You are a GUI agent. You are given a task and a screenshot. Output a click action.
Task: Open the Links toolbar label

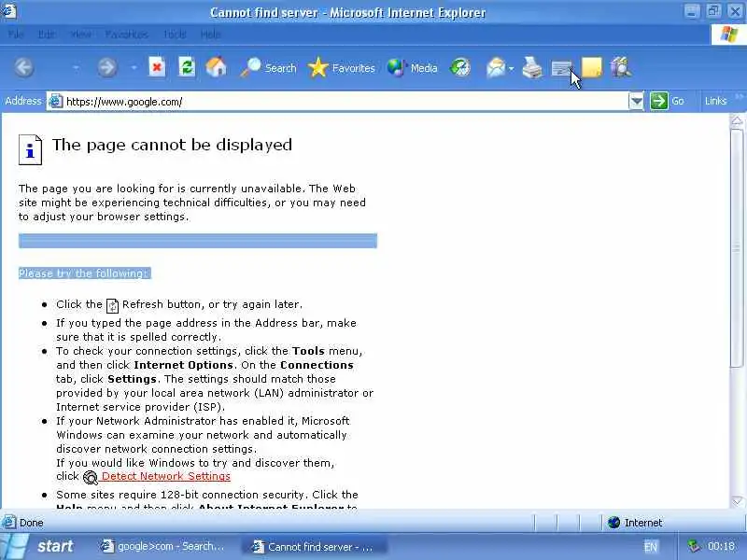pyautogui.click(x=715, y=101)
